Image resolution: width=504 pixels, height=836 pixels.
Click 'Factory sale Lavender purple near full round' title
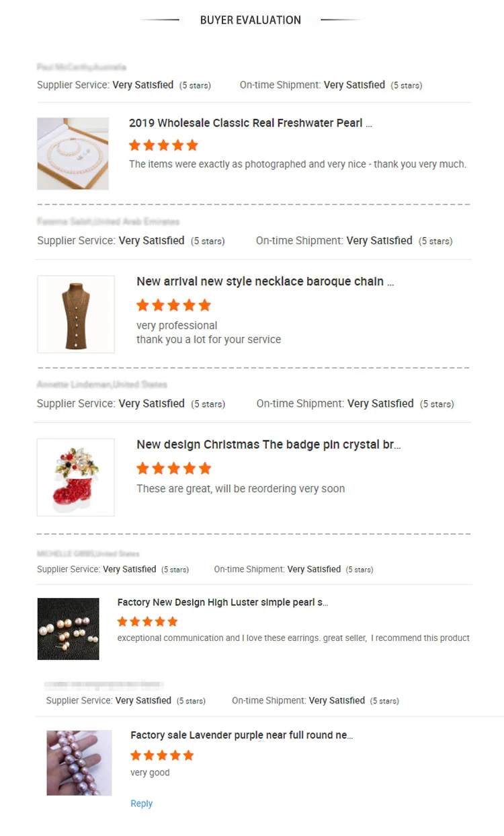click(x=241, y=735)
